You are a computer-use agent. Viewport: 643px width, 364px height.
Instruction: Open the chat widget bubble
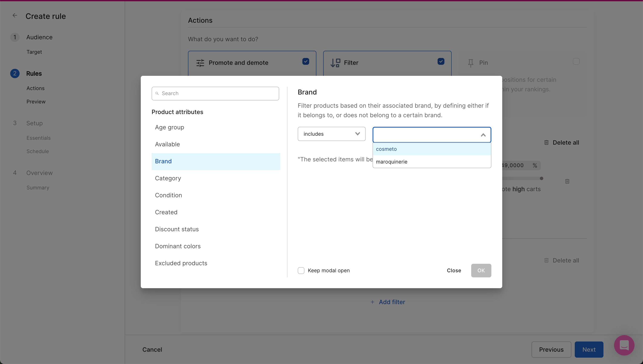tap(624, 345)
